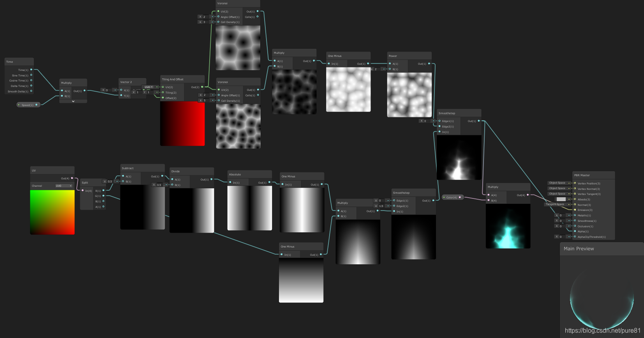This screenshot has height=338, width=644.
Task: Click the A(1) input port on Divide node
Action: point(172,179)
